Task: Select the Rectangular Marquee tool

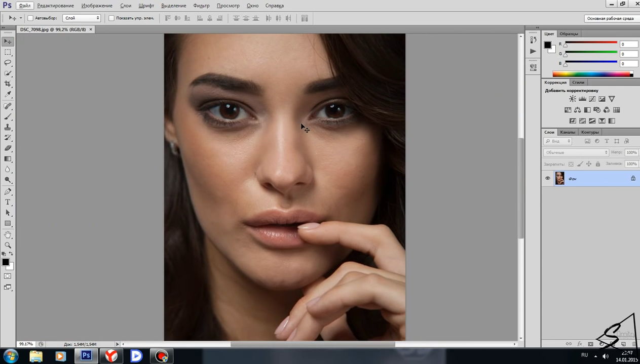Action: click(8, 52)
